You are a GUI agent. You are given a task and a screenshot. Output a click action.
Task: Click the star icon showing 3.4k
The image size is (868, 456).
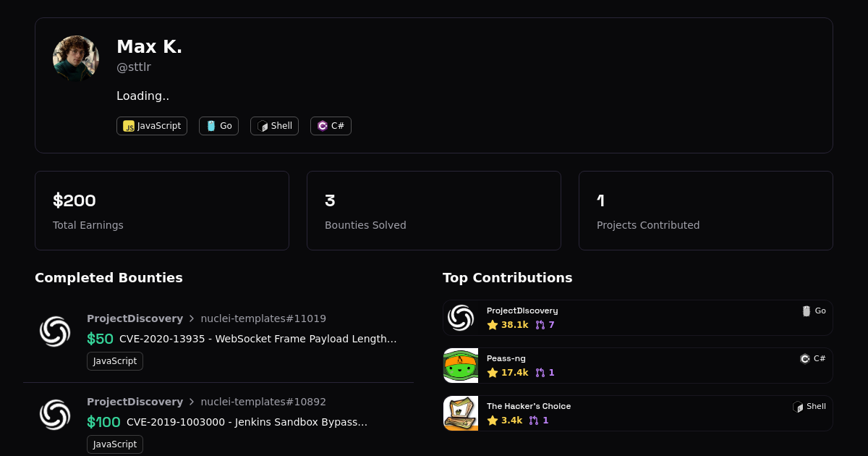(493, 421)
